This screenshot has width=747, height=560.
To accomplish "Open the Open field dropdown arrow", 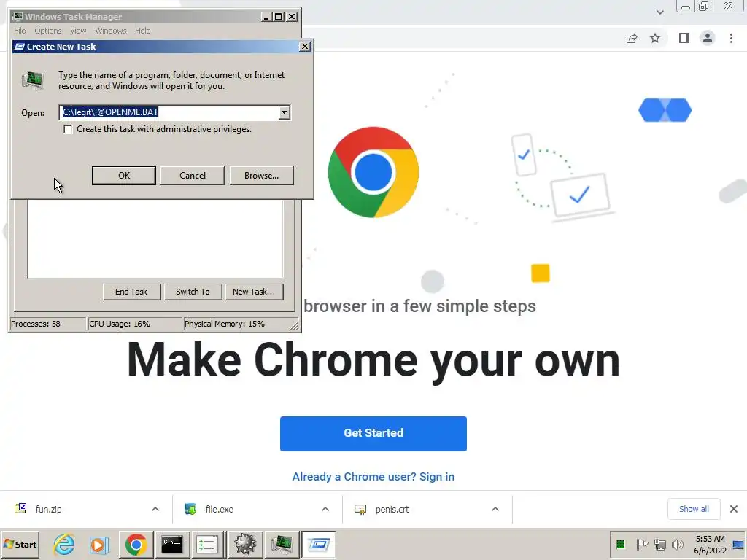I will click(285, 112).
